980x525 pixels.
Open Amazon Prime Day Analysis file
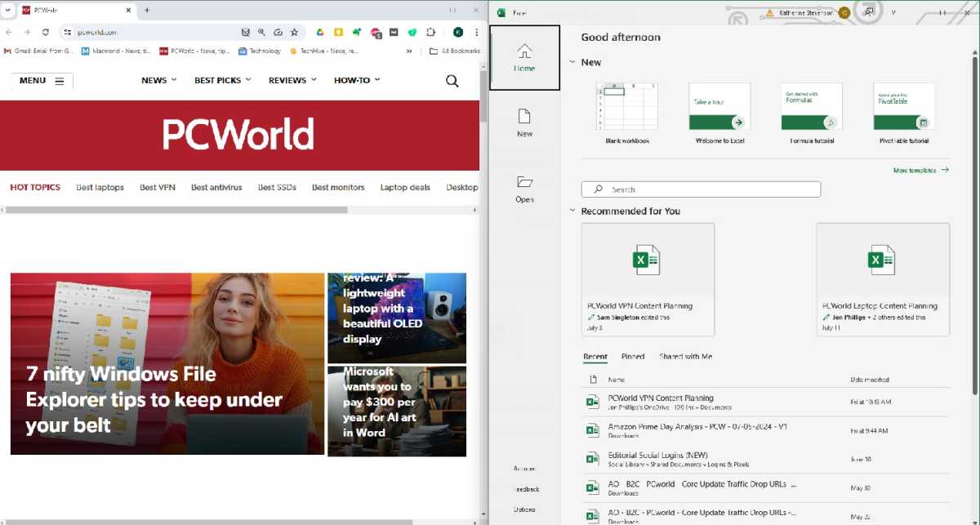pos(765,430)
